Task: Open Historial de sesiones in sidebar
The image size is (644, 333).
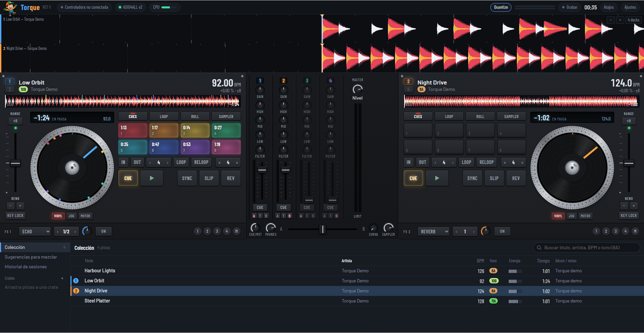Action: [26, 267]
